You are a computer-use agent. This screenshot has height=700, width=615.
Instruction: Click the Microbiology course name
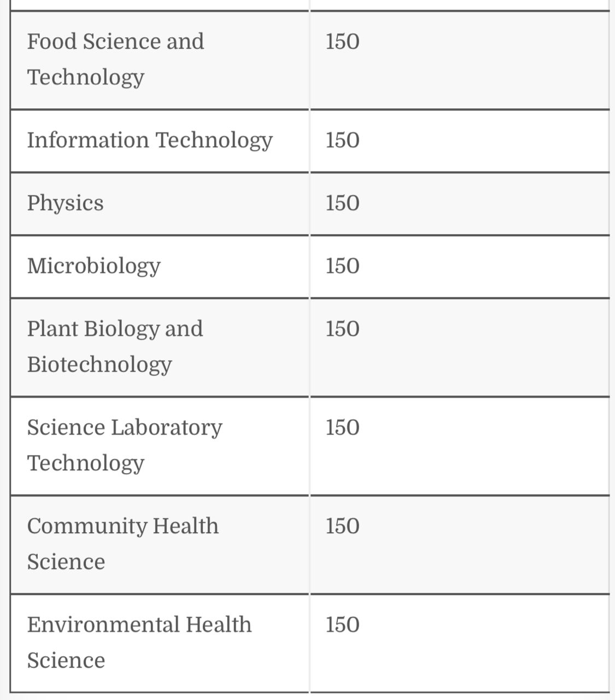94,266
